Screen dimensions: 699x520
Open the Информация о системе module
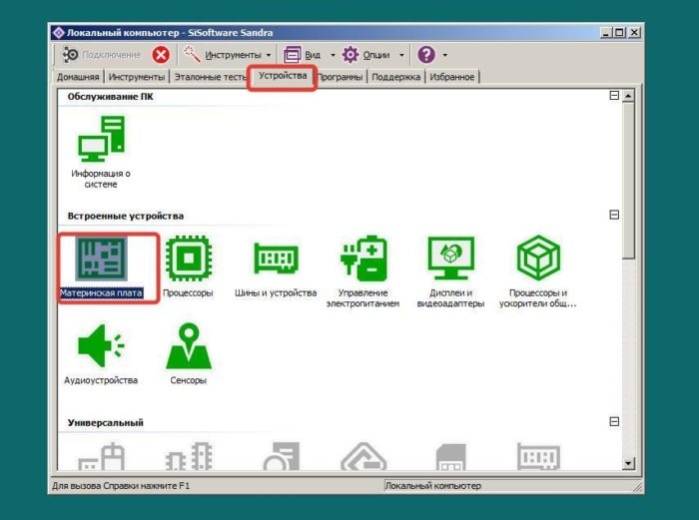pyautogui.click(x=101, y=152)
